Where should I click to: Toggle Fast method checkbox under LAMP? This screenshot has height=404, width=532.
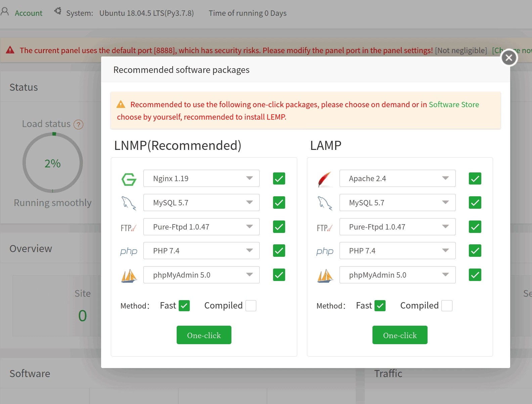pos(380,306)
